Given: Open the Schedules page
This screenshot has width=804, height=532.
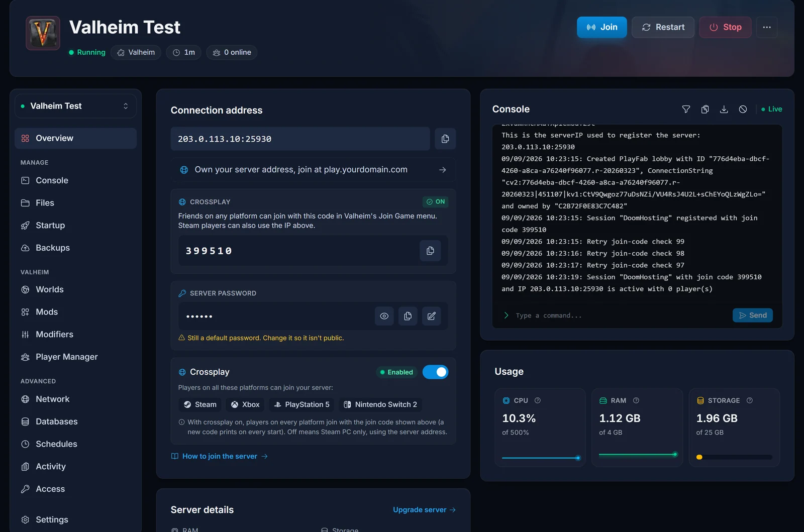Looking at the screenshot, I should 75,444.
